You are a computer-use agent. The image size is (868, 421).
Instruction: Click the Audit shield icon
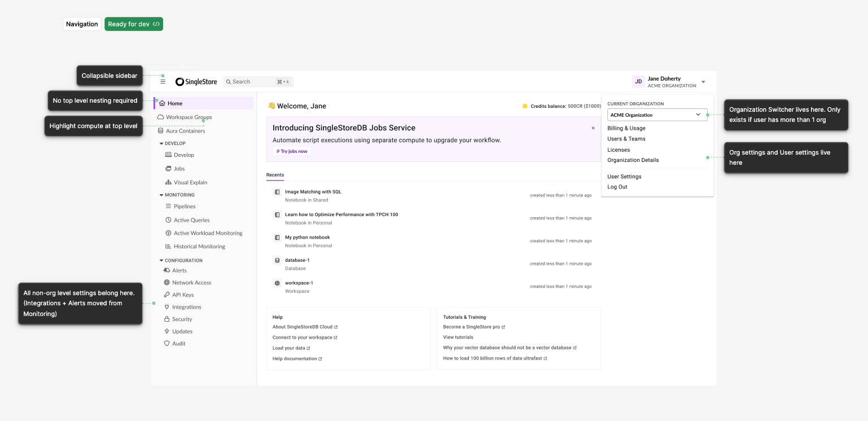tap(166, 343)
